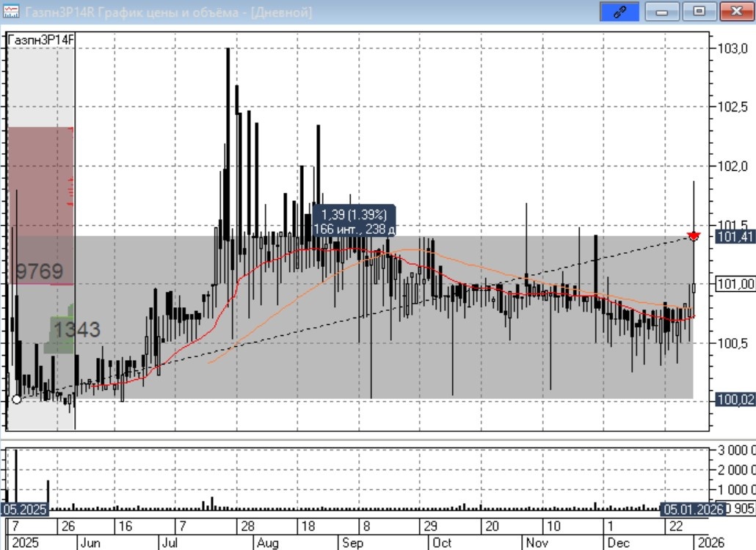Click the 05.01.2026 date label
Viewport: 756px width, 550px height.
[693, 509]
